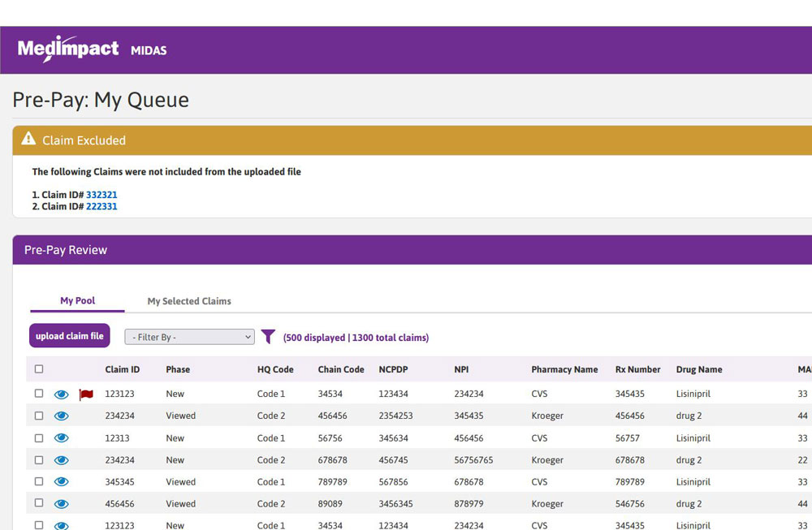Tick the checkbox in the NCPDP 3456345 row
This screenshot has height=530, width=812.
[x=39, y=503]
